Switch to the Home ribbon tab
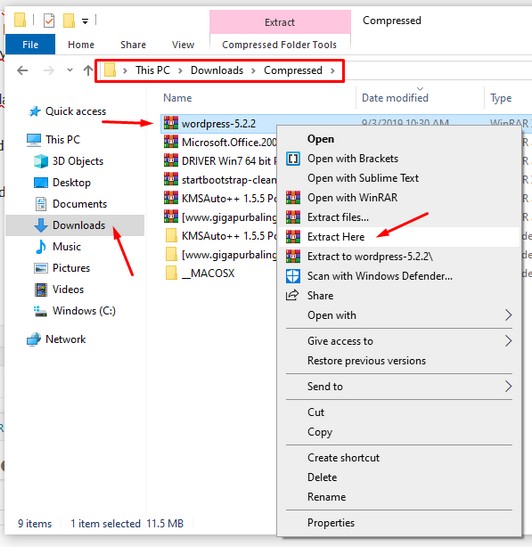This screenshot has height=547, width=532. 81,45
